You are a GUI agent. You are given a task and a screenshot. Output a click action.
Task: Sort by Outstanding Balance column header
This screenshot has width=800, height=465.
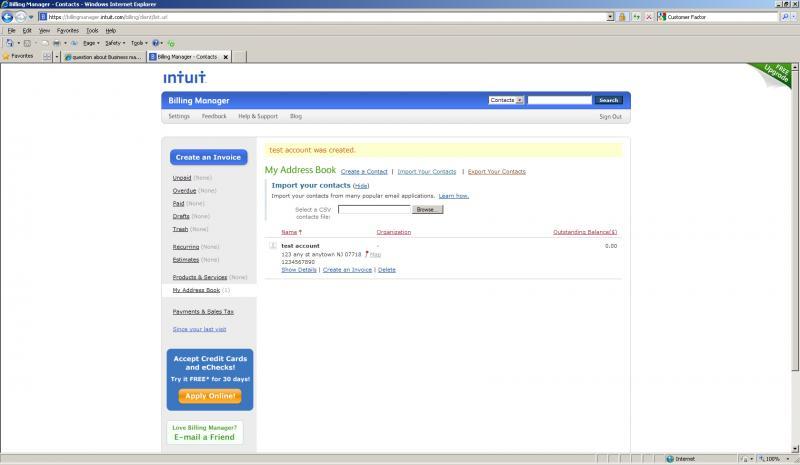(585, 232)
